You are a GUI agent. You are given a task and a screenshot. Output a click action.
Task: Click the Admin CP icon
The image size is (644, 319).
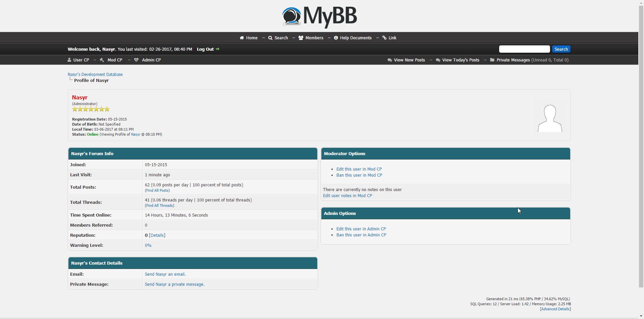tap(136, 60)
